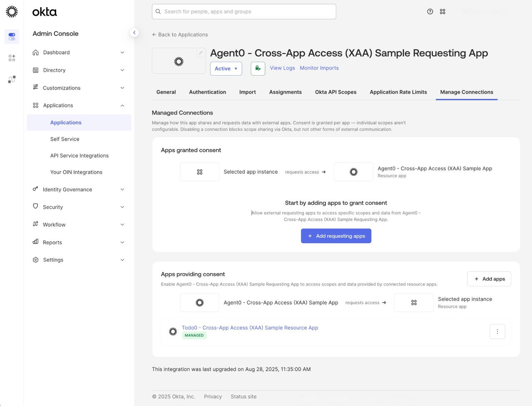The height and width of the screenshot is (406, 532).
Task: Expand the Workflow section
Action: (54, 224)
